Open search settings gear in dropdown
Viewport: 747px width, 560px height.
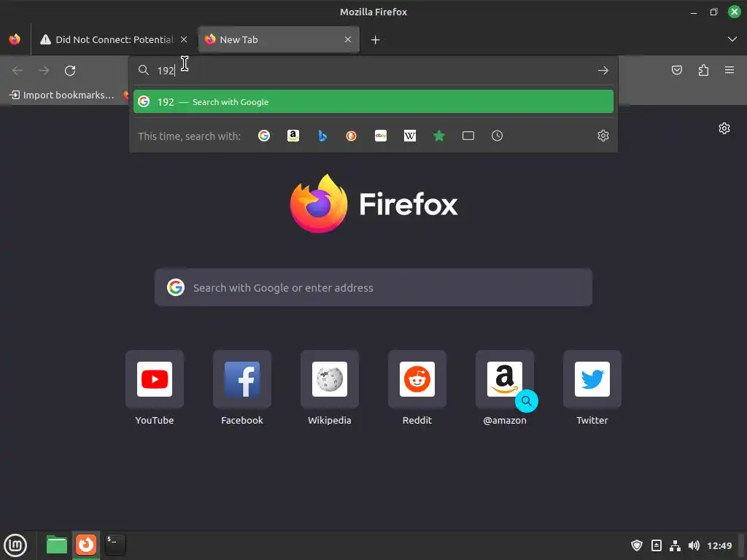coord(603,136)
